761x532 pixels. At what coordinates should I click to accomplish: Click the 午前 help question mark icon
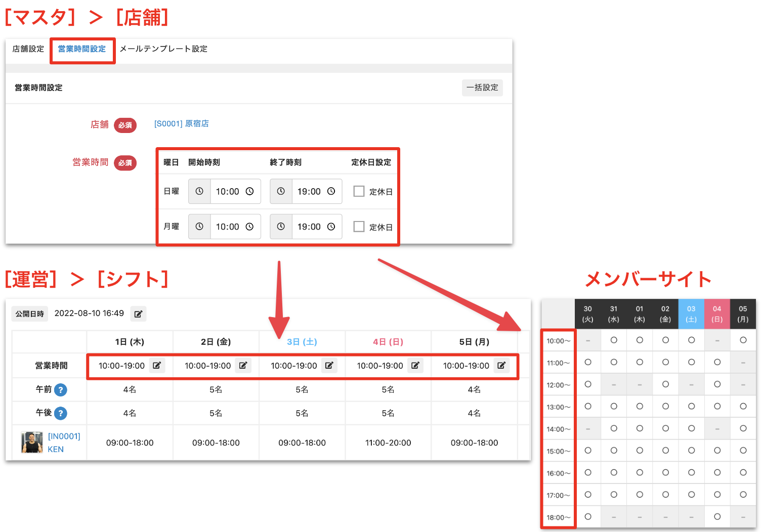point(61,390)
